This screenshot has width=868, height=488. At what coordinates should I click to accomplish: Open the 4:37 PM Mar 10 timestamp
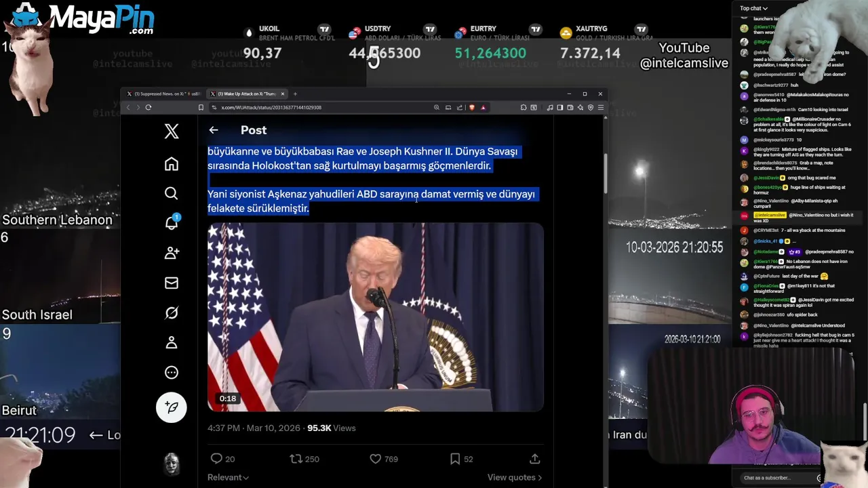coord(254,428)
